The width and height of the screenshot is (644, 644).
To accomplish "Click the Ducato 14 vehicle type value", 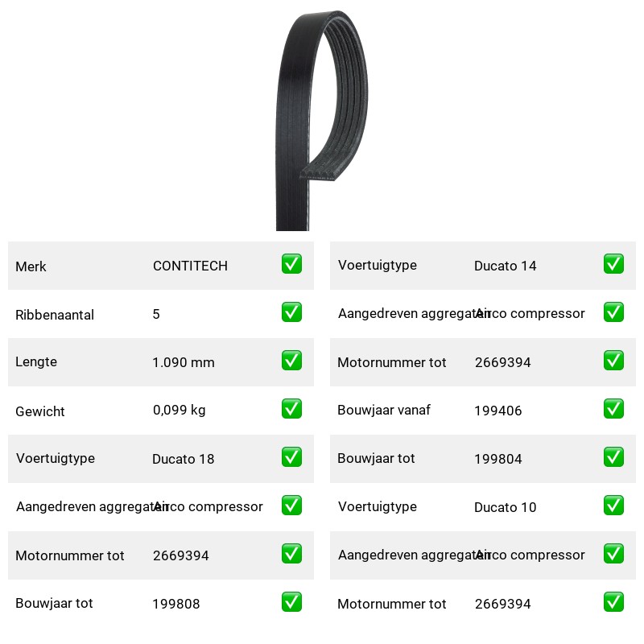I will coord(506,266).
